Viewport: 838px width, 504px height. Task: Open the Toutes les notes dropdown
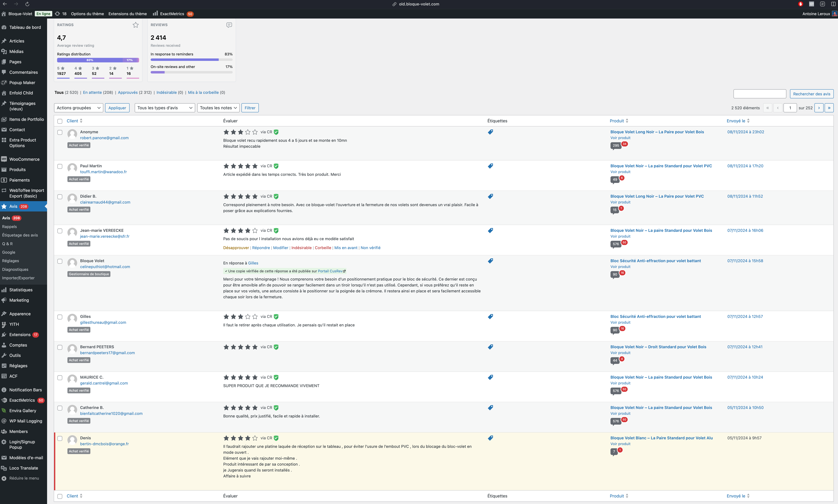coord(218,108)
